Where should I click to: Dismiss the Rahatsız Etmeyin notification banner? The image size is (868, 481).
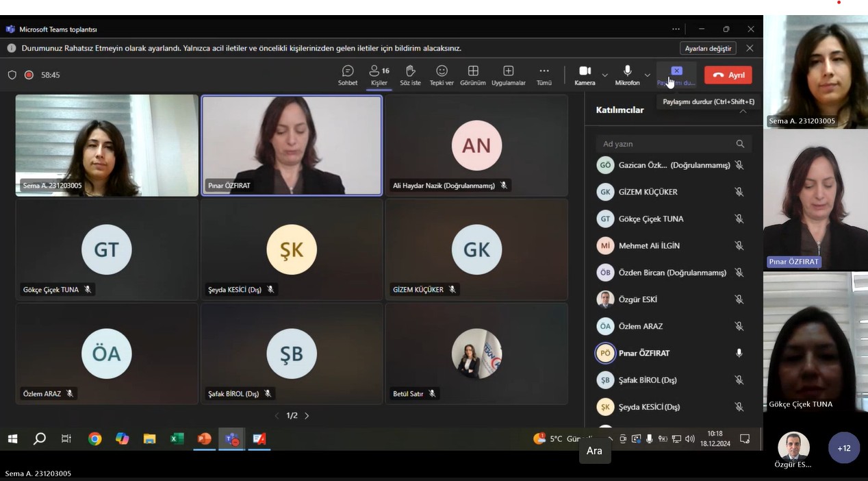pos(750,48)
